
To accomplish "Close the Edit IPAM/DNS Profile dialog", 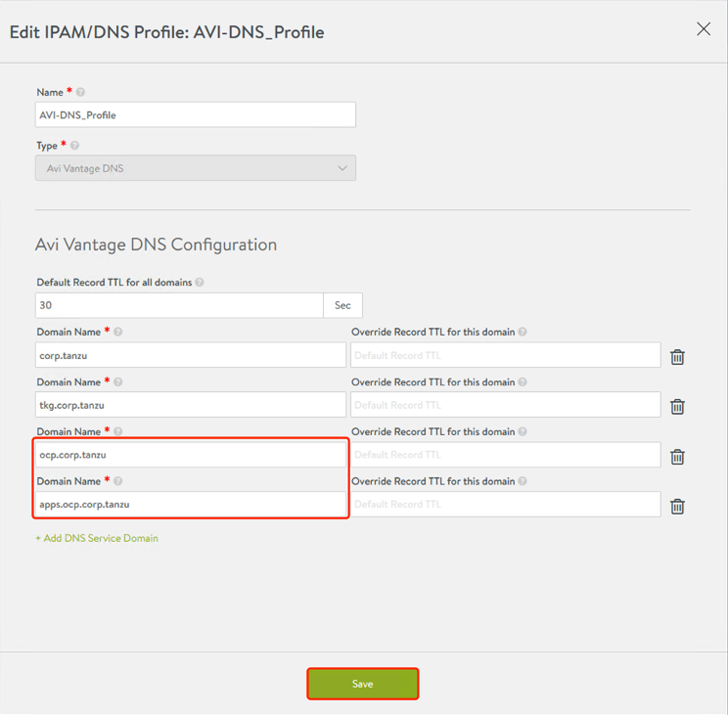I will click(704, 28).
